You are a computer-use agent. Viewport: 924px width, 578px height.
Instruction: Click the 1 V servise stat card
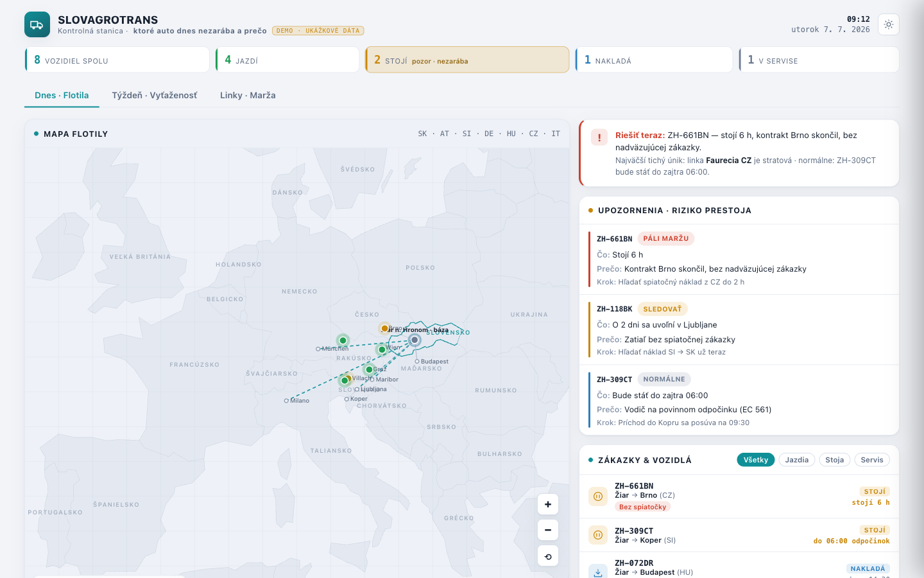coord(819,60)
